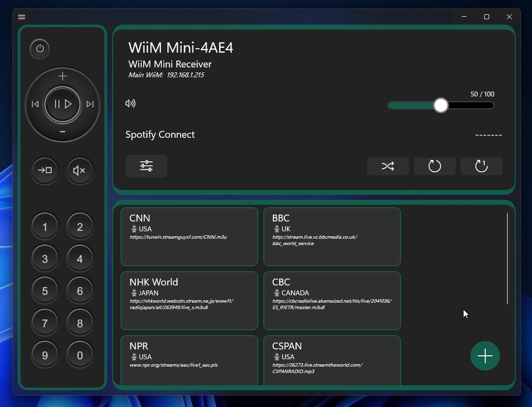This screenshot has width=532, height=407.
Task: Select preset number 5 on the keypad
Action: click(45, 291)
